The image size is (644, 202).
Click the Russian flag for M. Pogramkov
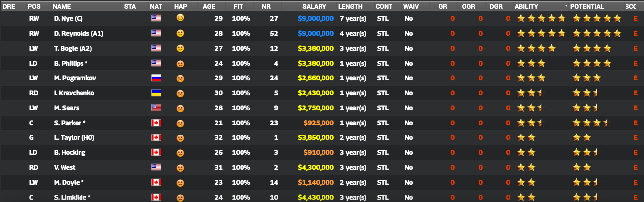click(x=156, y=78)
